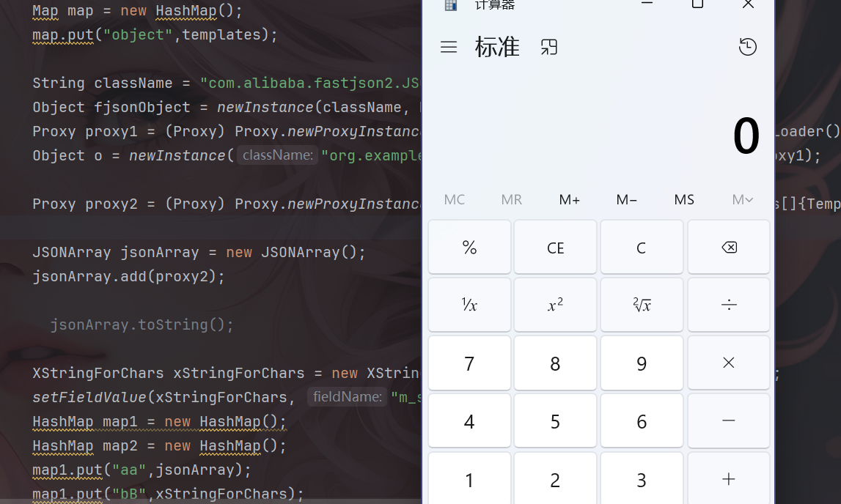Click the digit 5 key
Screen dimensions: 841x504
[555, 420]
